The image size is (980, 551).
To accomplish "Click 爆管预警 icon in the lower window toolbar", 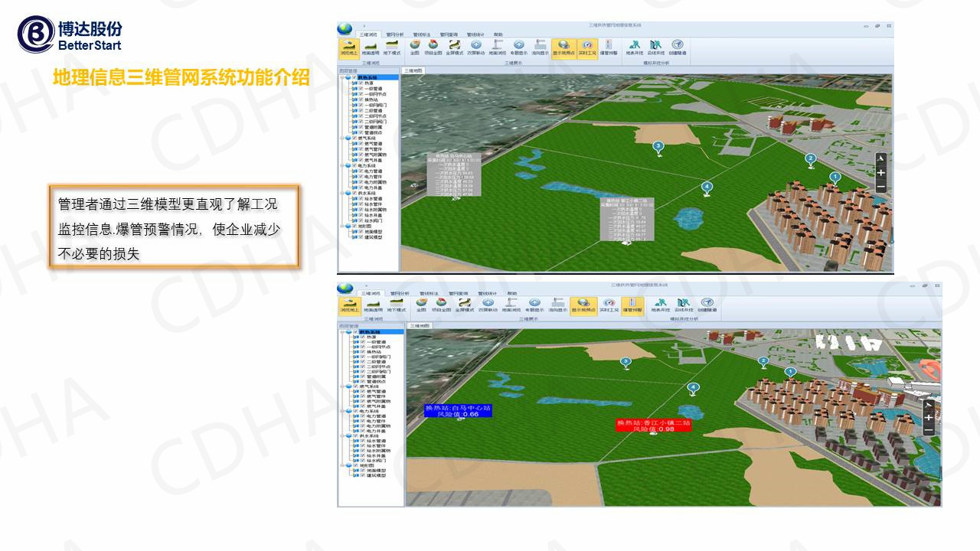I will coord(632,305).
